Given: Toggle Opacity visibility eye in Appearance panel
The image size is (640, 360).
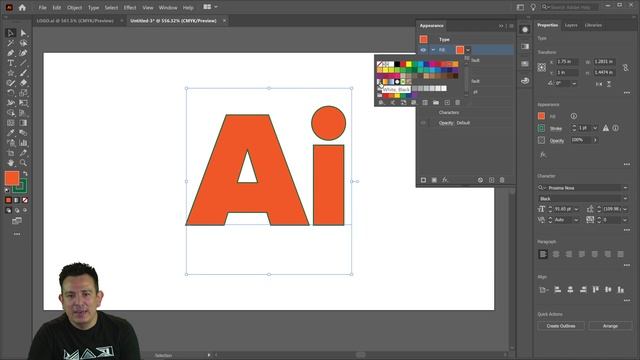Looking at the screenshot, I should 423,123.
